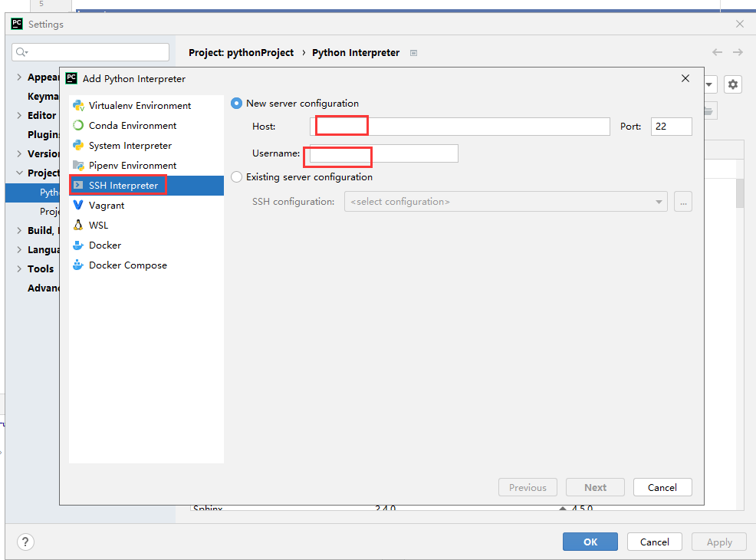Expand Tools section in Settings tree
Screen dimensions: 756x560
pos(19,268)
